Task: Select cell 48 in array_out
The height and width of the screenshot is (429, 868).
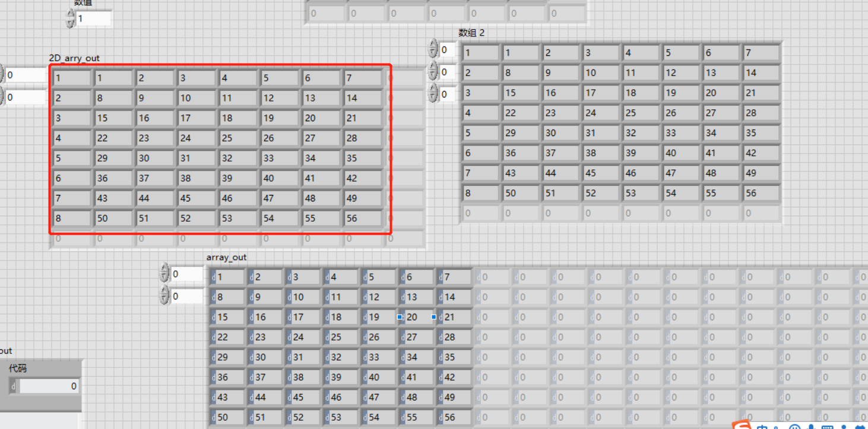Action: 417,398
